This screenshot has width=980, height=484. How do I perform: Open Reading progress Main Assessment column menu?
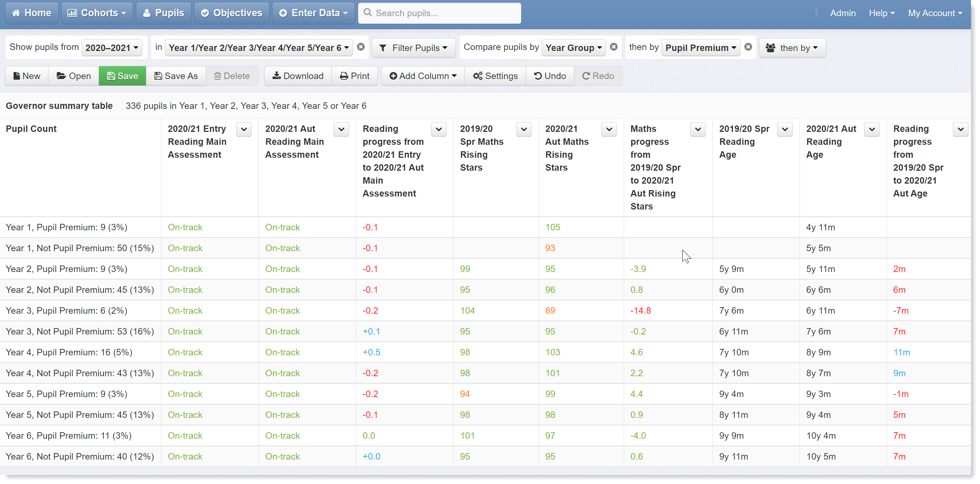coord(439,129)
